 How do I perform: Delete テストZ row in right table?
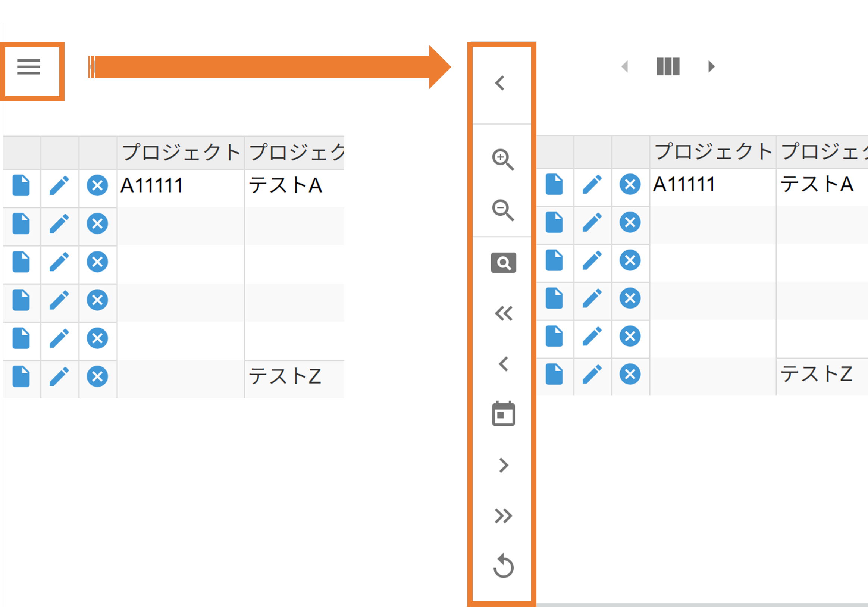[630, 374]
